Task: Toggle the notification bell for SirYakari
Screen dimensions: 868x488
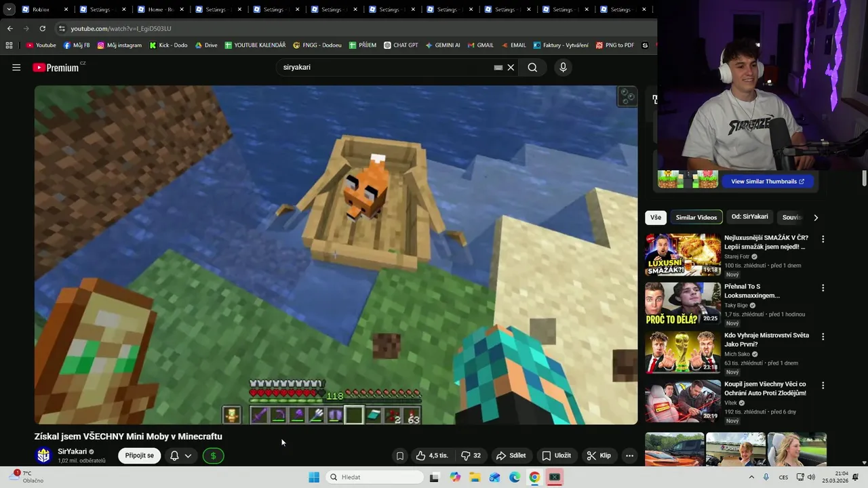Action: point(174,455)
